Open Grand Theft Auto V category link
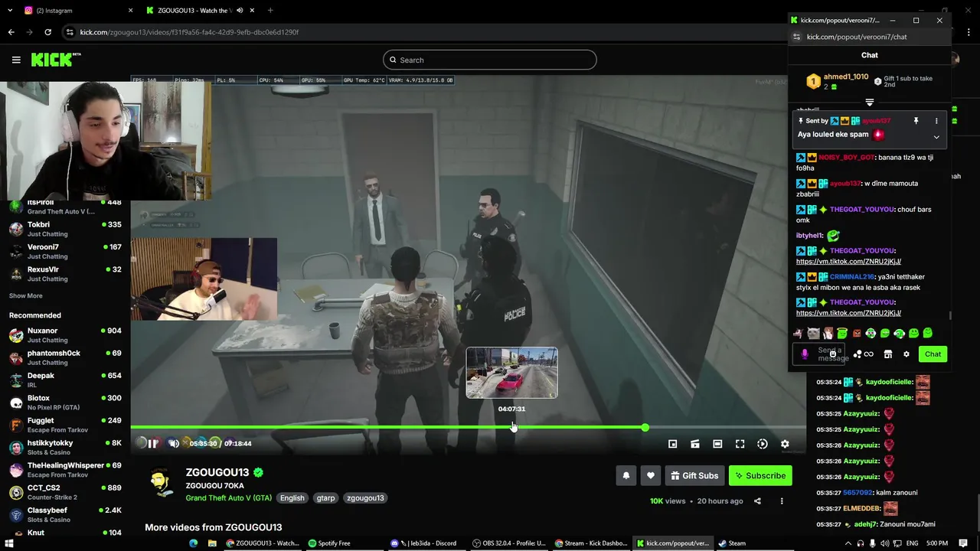The width and height of the screenshot is (980, 551). pos(229,498)
